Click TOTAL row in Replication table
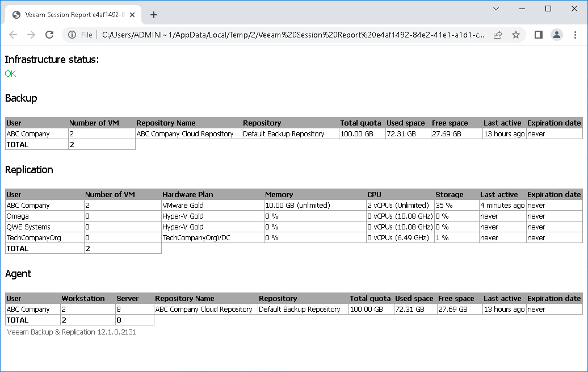 pos(83,249)
